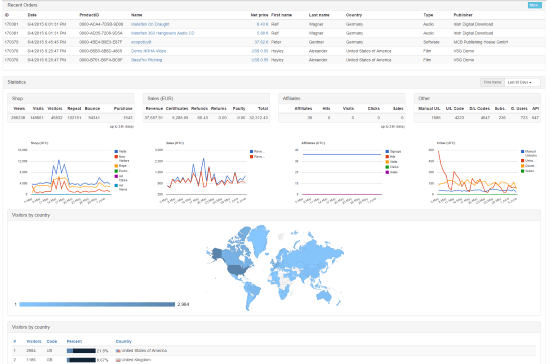
Task: Click the Software type cell
Action: tap(431, 42)
